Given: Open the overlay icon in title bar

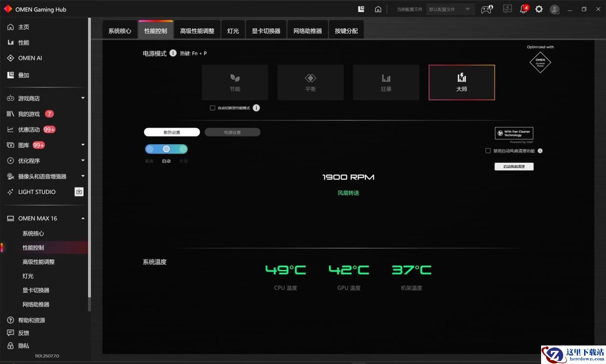Looking at the screenshot, I should click(361, 9).
